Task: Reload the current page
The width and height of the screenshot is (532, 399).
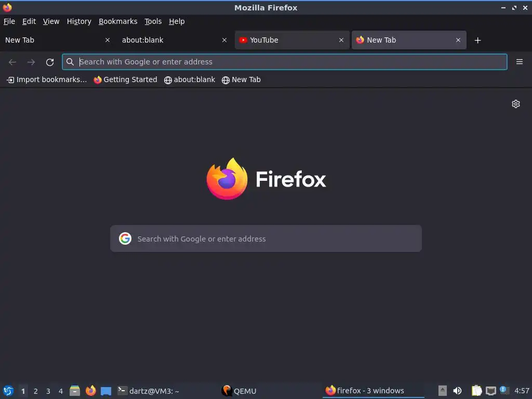Action: coord(50,62)
